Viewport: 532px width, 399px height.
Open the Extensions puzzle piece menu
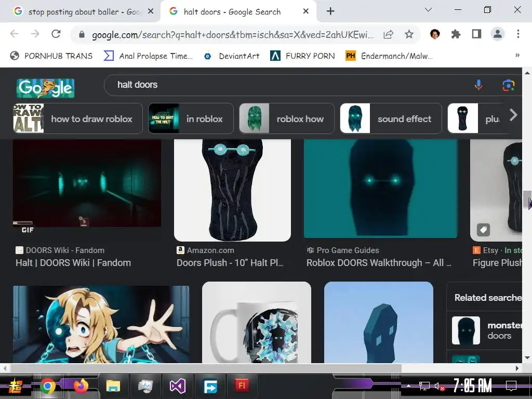456,34
